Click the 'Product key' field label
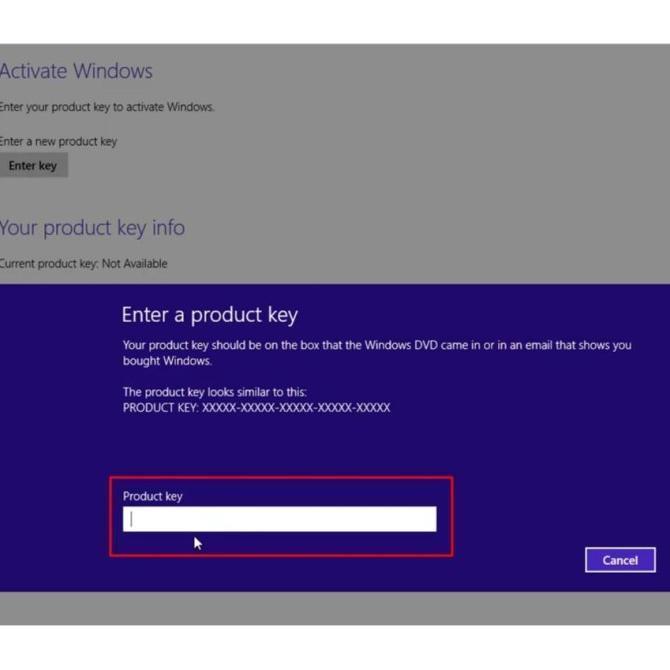This screenshot has height=670, width=670. pos(153,496)
